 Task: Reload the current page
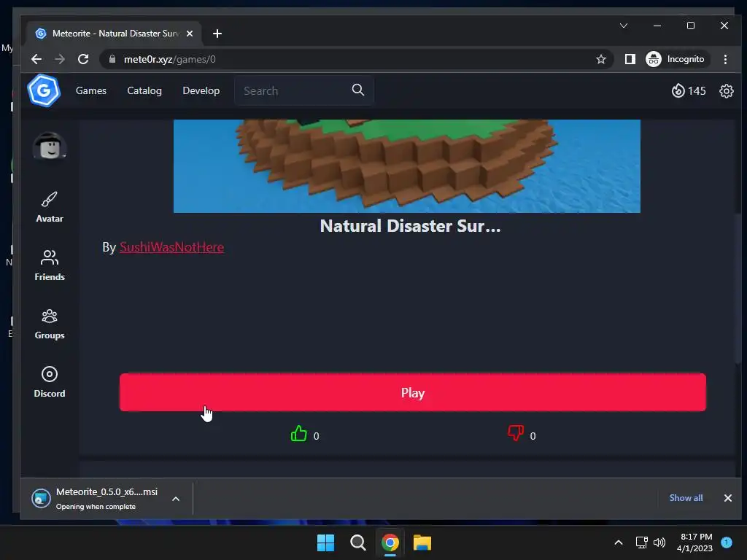click(x=83, y=59)
